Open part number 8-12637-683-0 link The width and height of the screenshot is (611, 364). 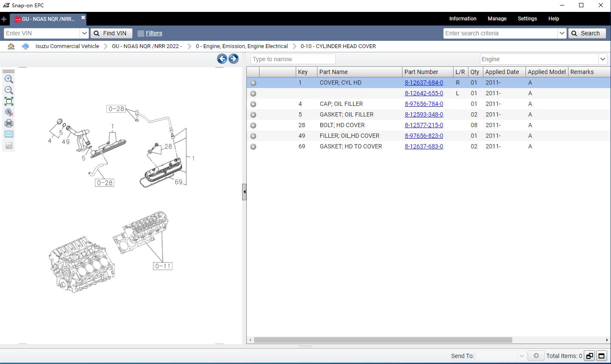(424, 146)
